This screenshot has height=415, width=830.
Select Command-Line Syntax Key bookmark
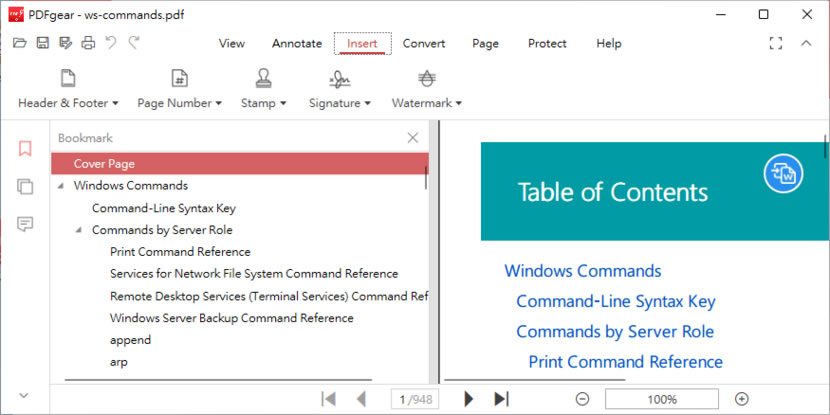coord(164,208)
